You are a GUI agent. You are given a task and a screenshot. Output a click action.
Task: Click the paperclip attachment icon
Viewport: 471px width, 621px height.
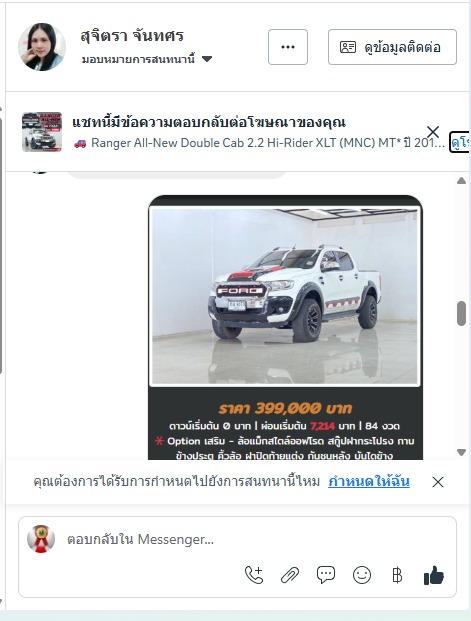click(290, 575)
